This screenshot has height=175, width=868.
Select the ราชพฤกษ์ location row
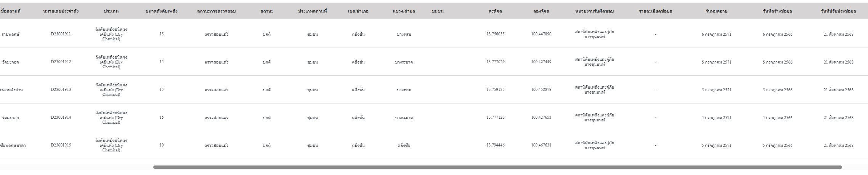tap(434, 34)
